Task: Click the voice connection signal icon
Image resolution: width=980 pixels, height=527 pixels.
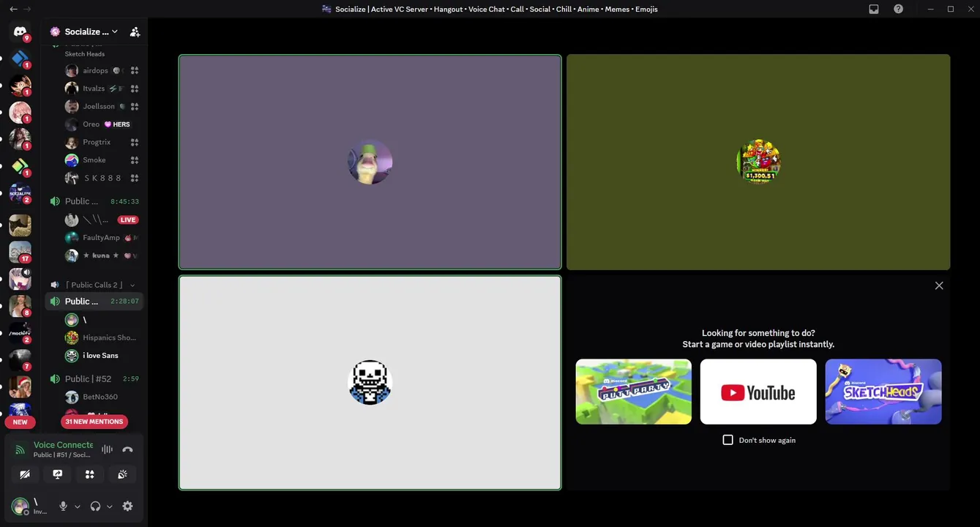Action: (x=20, y=449)
